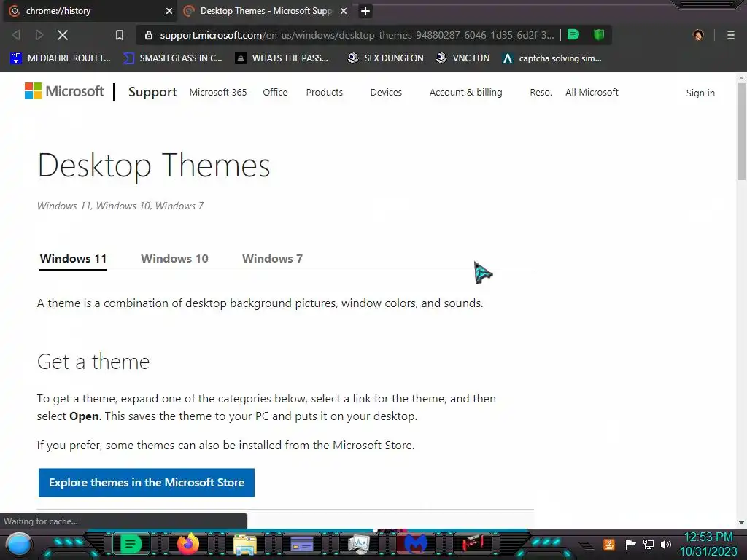Close the Desktop Themes tab
747x560 pixels.
point(344,11)
